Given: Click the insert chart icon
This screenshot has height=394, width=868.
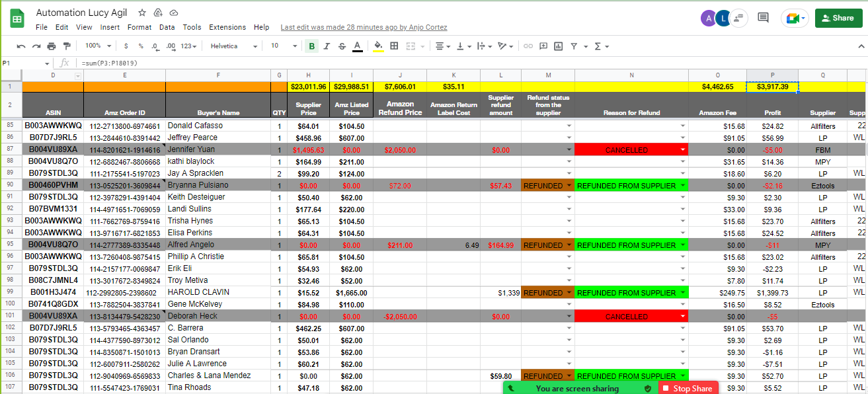Looking at the screenshot, I should pyautogui.click(x=559, y=46).
